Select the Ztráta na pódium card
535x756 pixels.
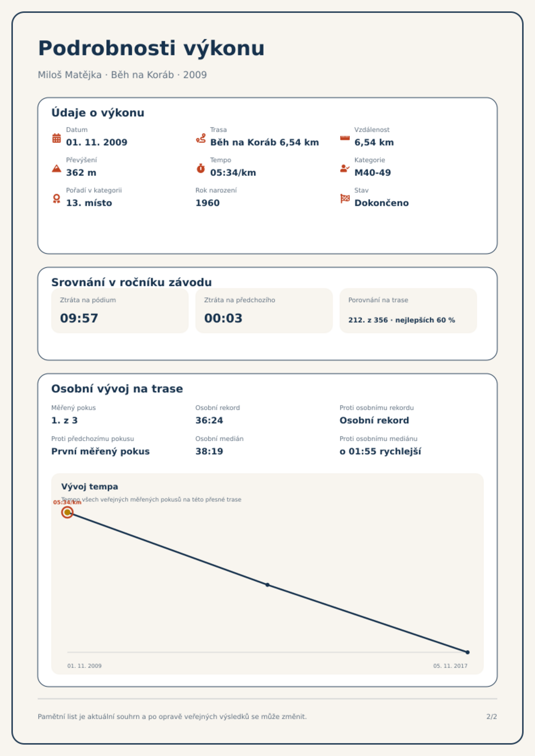click(x=120, y=310)
